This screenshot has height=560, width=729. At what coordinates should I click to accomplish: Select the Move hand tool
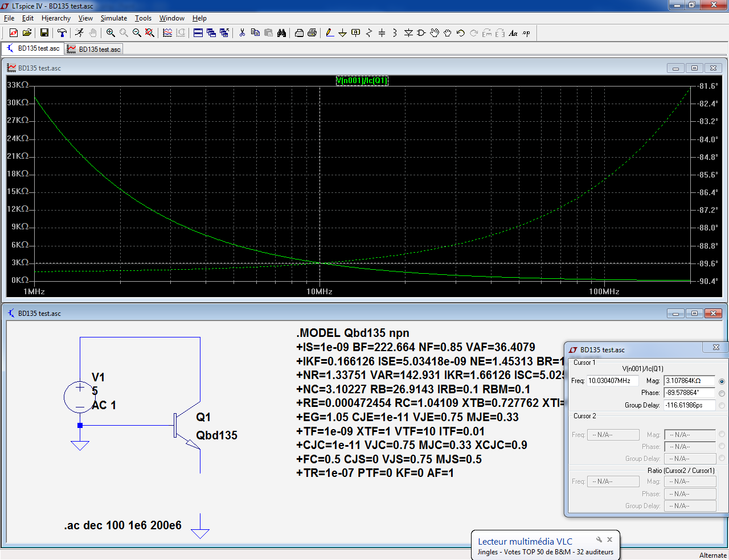click(435, 33)
